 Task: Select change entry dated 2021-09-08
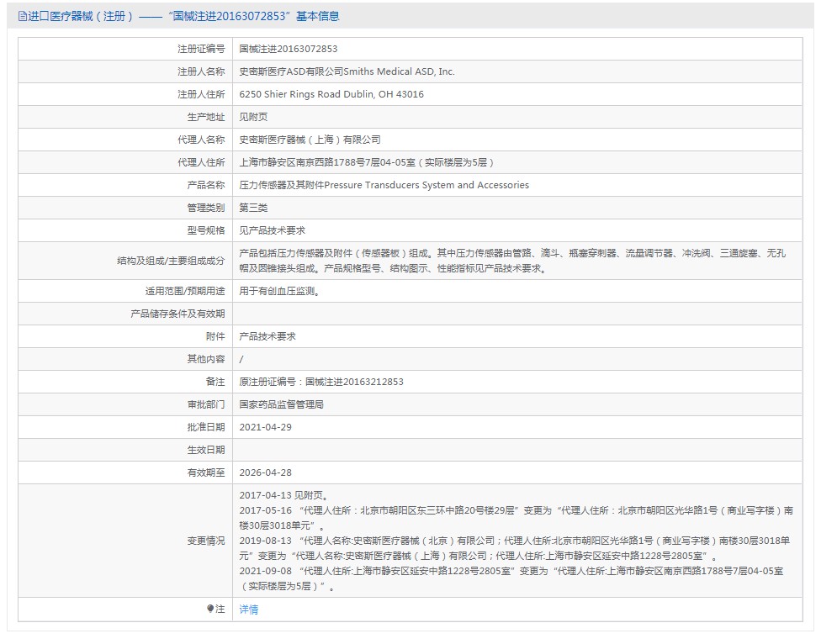[511, 578]
